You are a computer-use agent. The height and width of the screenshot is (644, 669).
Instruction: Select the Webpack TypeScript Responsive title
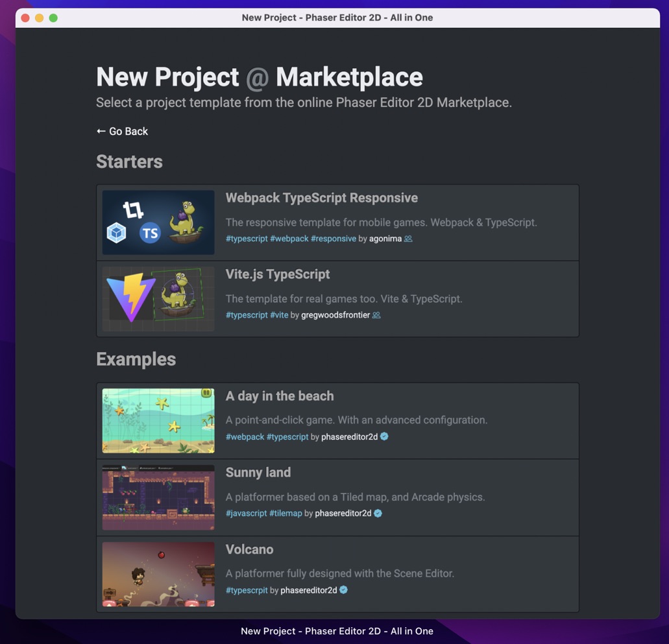[322, 198]
